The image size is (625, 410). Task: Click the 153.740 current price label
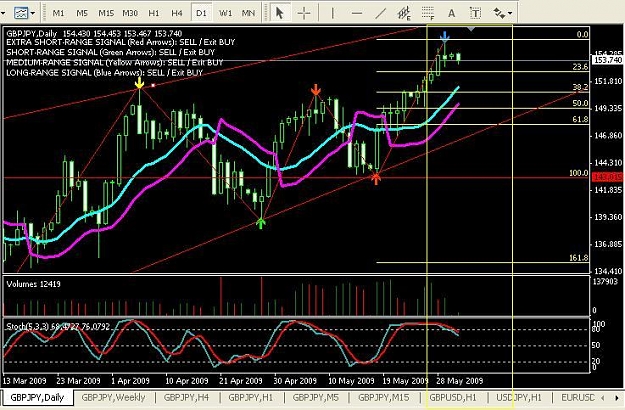point(607,60)
